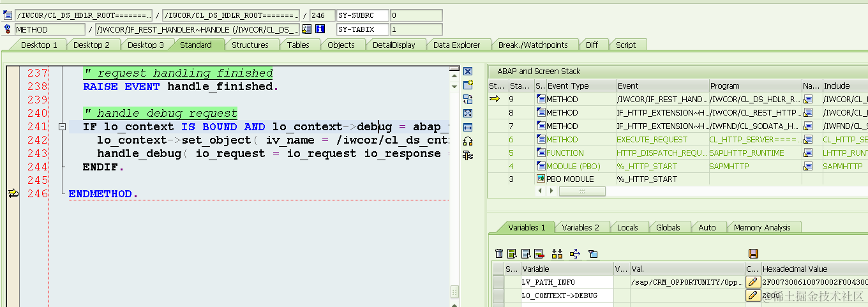Viewport: 868px width, 307px height.
Task: Delete variables using the trash can icon
Action: pyautogui.click(x=499, y=254)
